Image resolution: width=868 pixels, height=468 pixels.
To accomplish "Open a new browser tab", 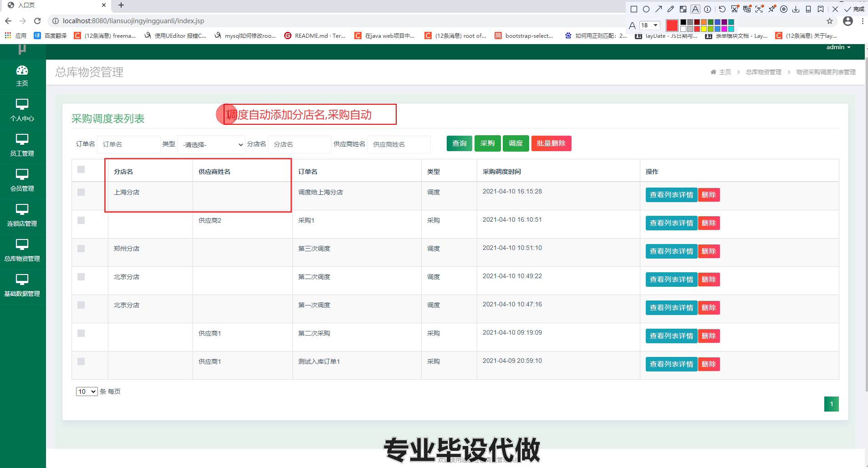I will tap(121, 5).
